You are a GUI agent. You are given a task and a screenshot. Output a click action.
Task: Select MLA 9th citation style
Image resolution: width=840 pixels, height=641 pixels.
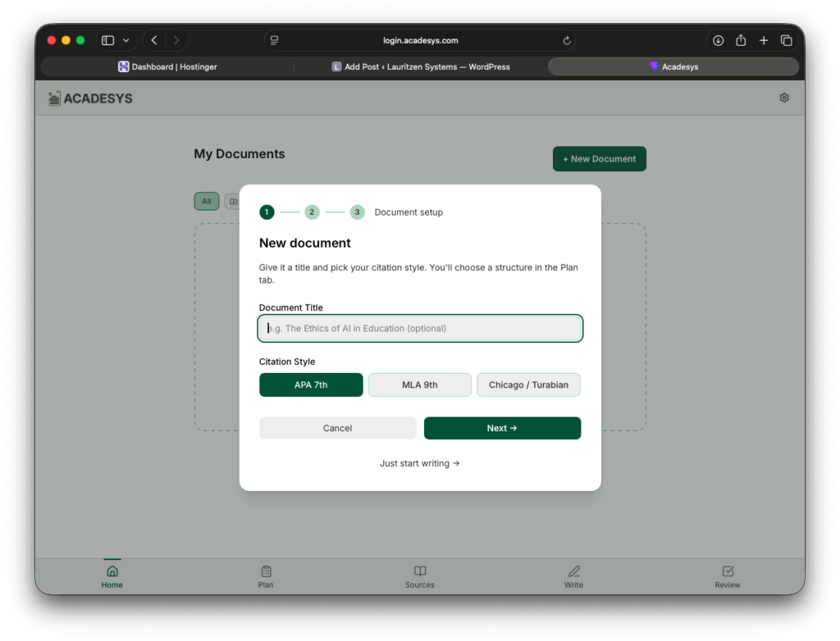click(419, 384)
